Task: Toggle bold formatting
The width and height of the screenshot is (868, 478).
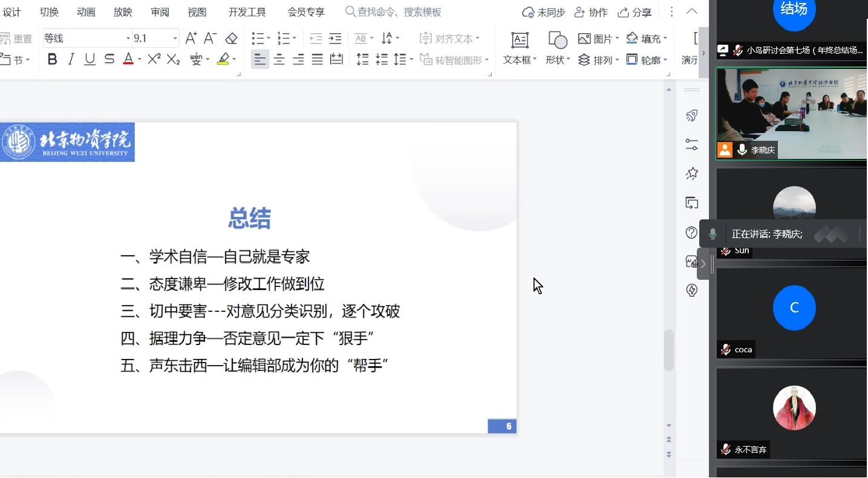Action: click(x=53, y=59)
